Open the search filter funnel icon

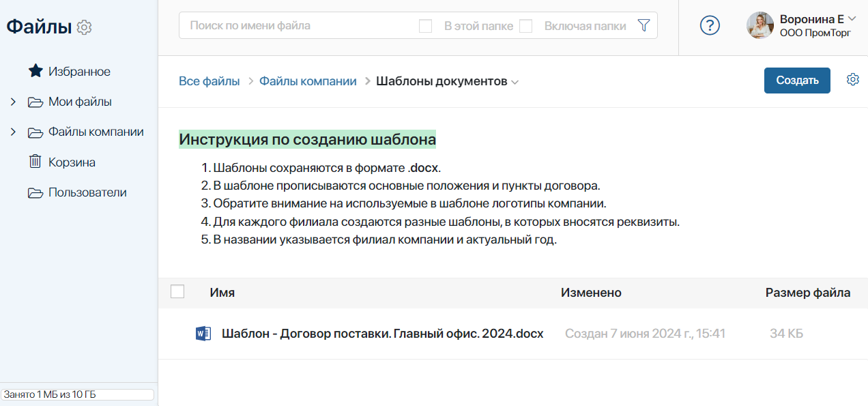click(x=643, y=25)
